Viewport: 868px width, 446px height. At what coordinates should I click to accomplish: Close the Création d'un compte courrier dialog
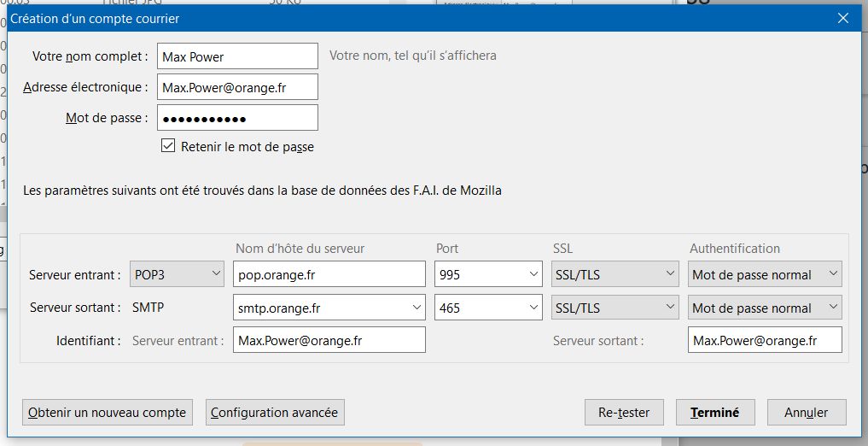coord(842,18)
